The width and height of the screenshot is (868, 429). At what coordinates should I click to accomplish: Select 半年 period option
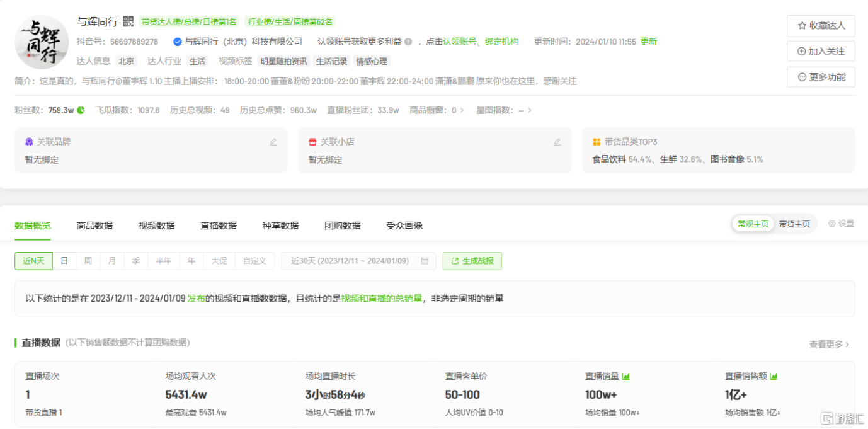tap(164, 261)
